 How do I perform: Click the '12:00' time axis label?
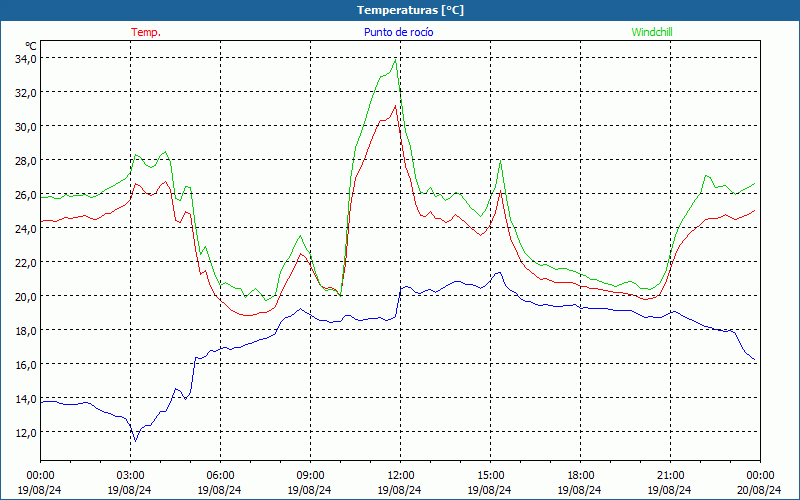coord(401,476)
